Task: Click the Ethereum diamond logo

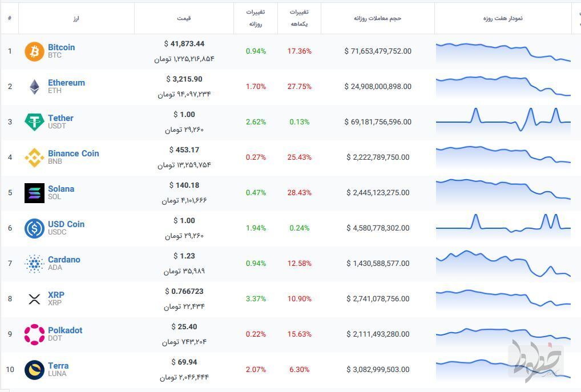Action: point(34,87)
